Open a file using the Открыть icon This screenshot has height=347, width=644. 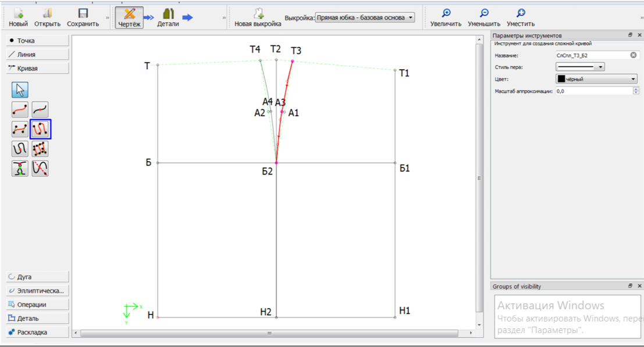click(47, 18)
